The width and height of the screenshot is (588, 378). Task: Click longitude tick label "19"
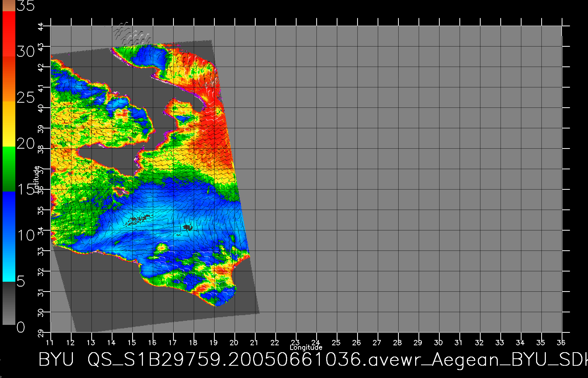click(x=213, y=342)
